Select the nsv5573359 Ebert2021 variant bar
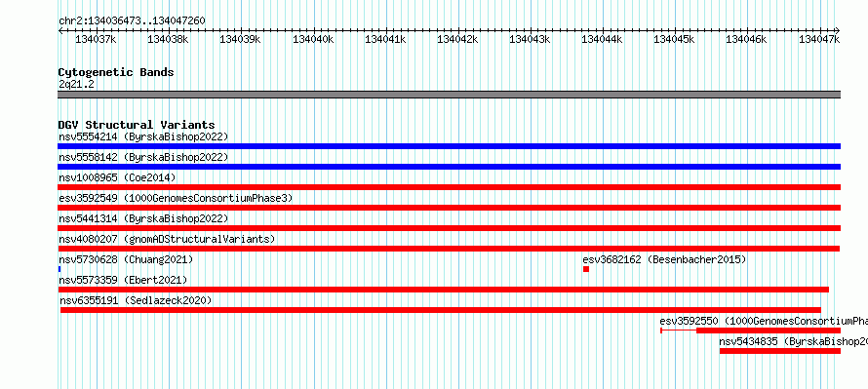The width and height of the screenshot is (868, 389). (444, 290)
